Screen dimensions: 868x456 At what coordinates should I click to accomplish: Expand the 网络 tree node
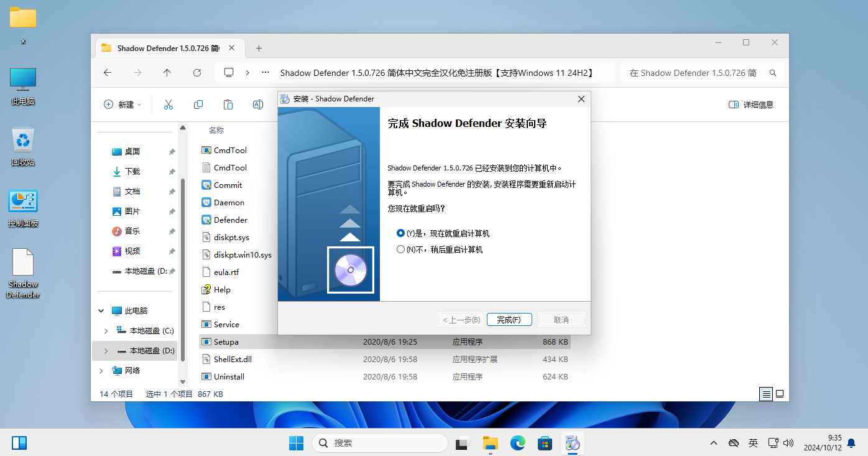(x=101, y=370)
